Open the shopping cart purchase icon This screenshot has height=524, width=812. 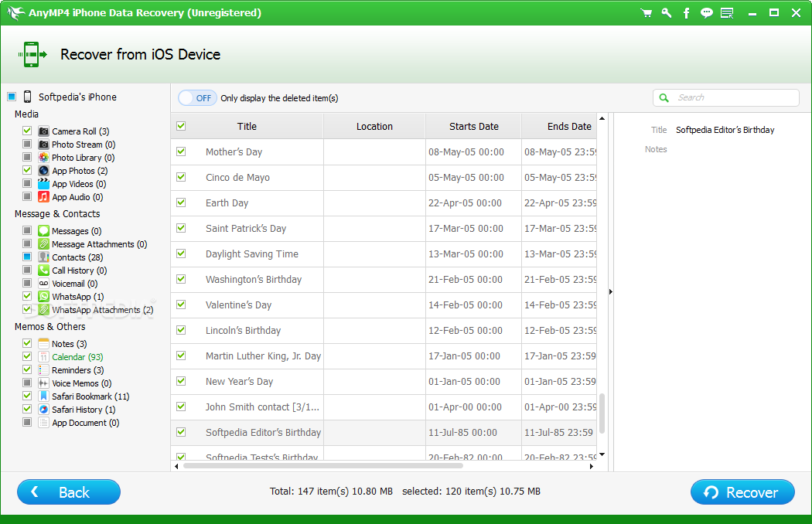click(x=646, y=13)
